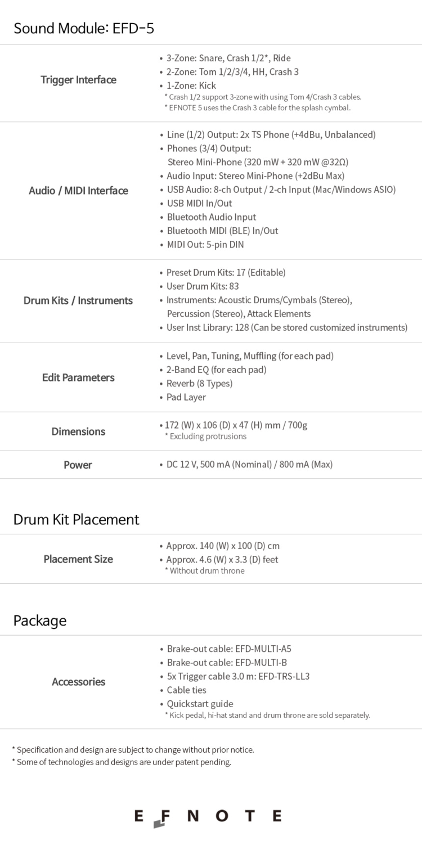Image resolution: width=422 pixels, height=868 pixels.
Task: Click the Reverb (8 Types) entry
Action: pyautogui.click(x=199, y=384)
